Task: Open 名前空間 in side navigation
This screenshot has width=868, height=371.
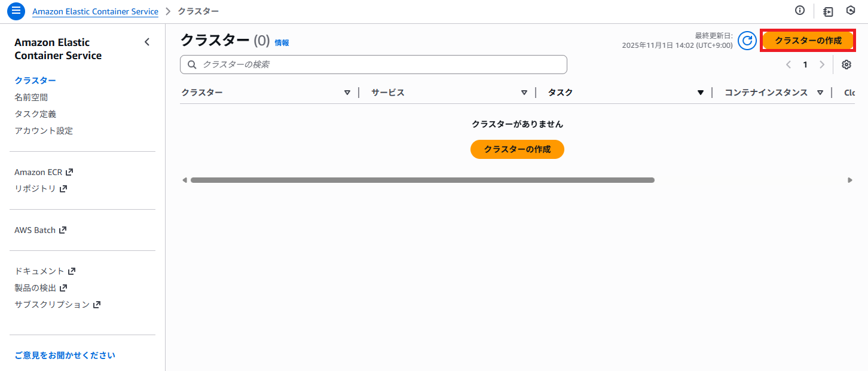Action: pos(31,97)
